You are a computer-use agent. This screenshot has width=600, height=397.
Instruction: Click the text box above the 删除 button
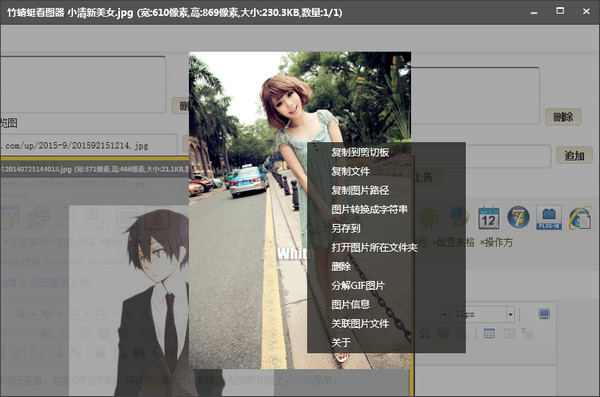(x=475, y=95)
